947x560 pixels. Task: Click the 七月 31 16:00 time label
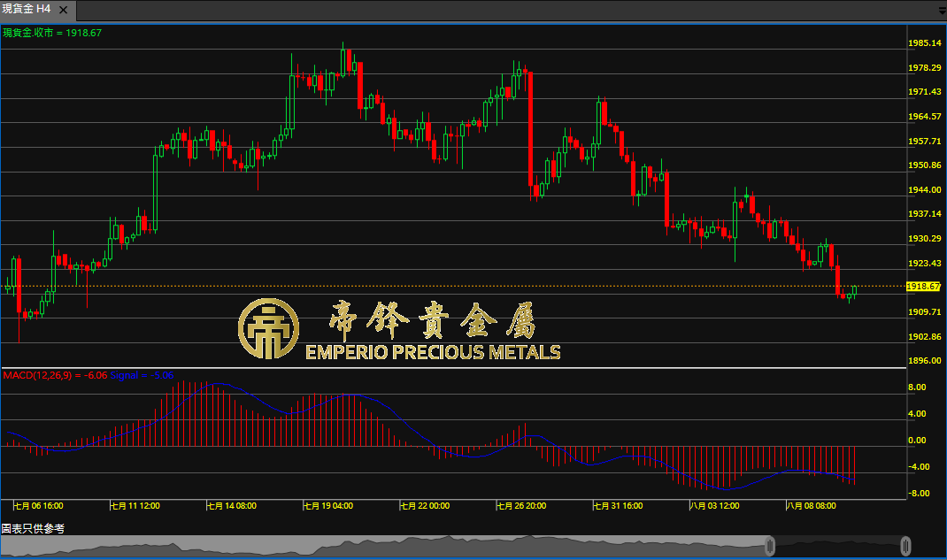[x=619, y=506]
